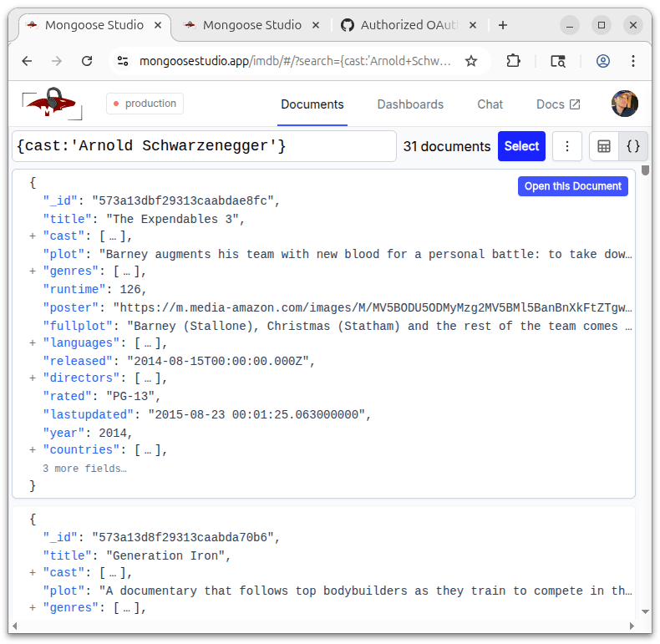This screenshot has height=644, width=660.
Task: Open the user profile avatar
Action: [x=625, y=104]
